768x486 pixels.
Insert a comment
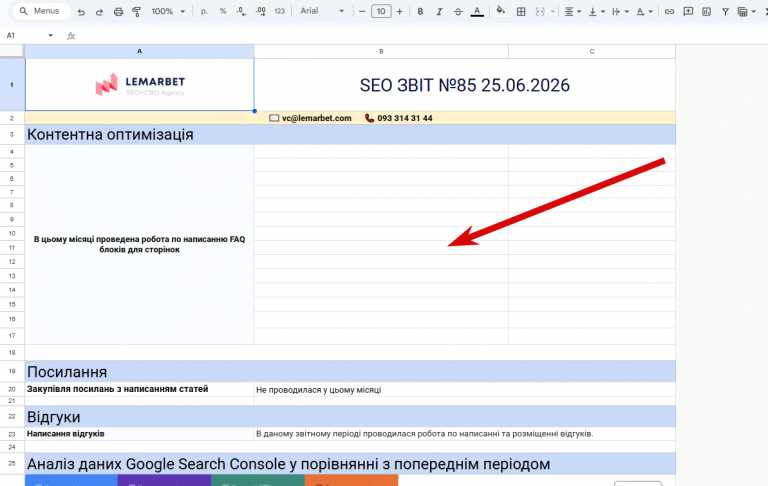pos(688,11)
